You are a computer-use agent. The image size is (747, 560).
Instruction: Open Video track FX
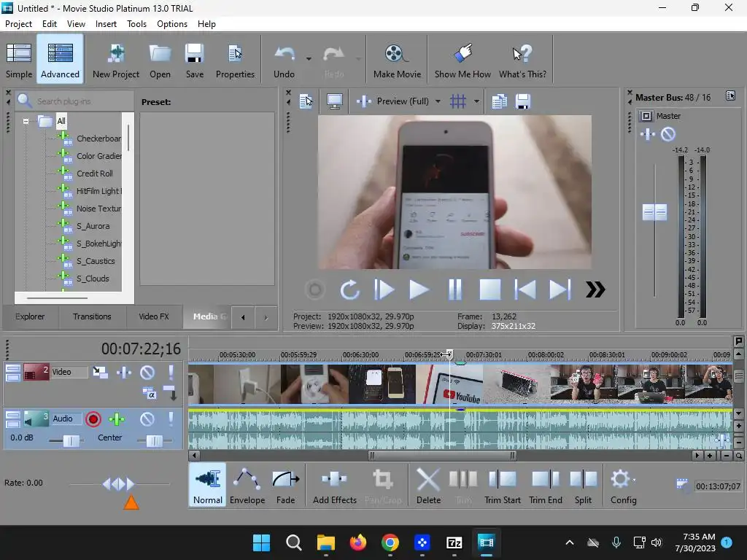pos(124,373)
